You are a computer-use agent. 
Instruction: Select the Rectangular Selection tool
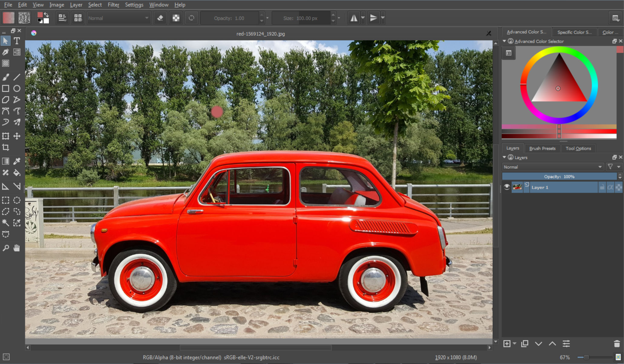[x=5, y=200]
